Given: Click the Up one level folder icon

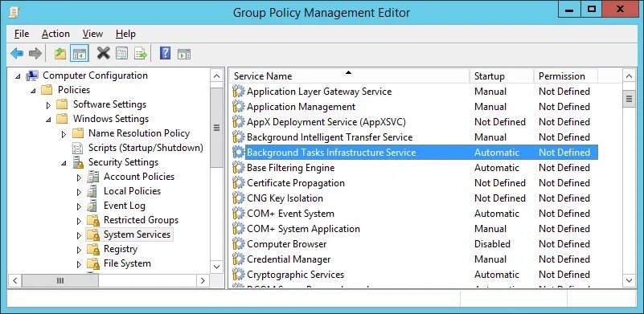Looking at the screenshot, I should point(60,54).
